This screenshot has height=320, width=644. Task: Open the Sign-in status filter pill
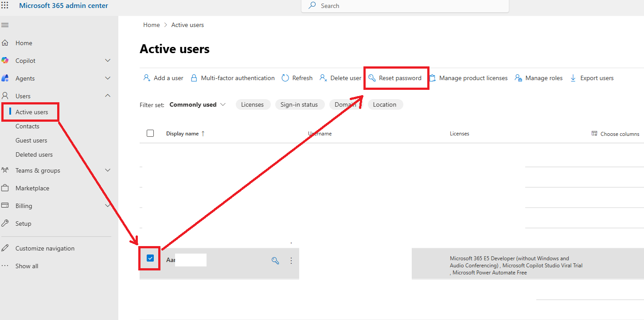(299, 104)
